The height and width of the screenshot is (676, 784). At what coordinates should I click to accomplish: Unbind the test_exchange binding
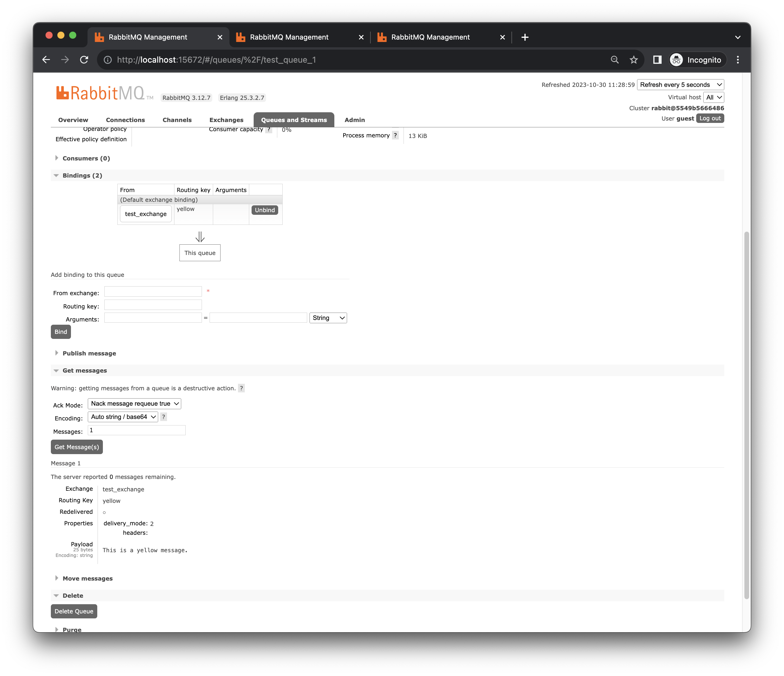[265, 210]
